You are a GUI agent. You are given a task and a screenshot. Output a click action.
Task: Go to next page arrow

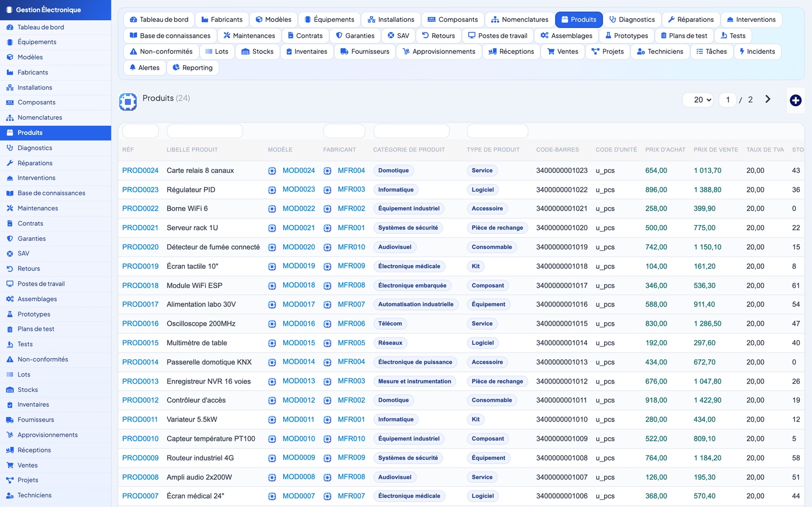[768, 99]
